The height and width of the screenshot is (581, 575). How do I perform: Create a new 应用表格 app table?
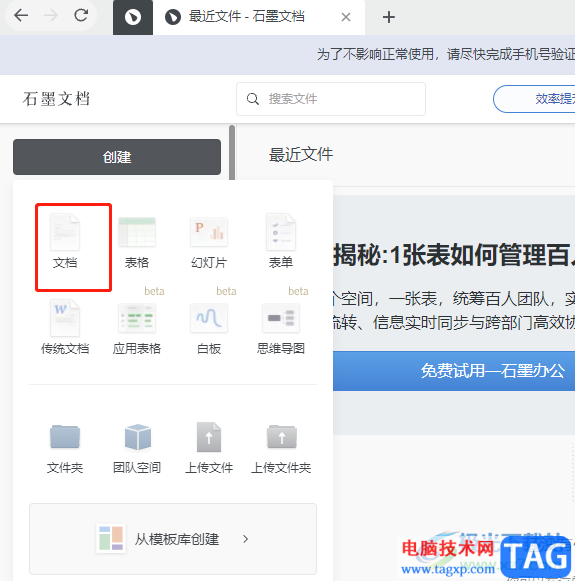click(x=137, y=328)
